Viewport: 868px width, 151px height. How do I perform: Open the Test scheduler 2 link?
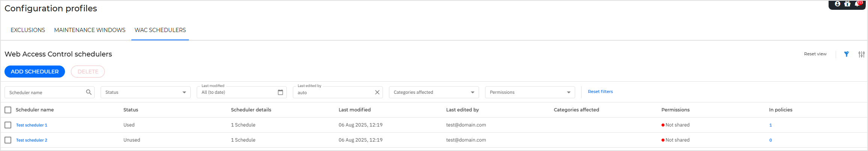pyautogui.click(x=32, y=140)
